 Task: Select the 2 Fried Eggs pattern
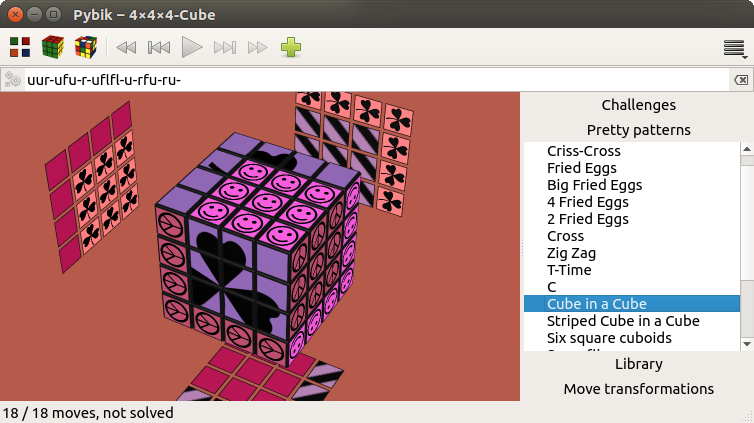click(x=632, y=219)
